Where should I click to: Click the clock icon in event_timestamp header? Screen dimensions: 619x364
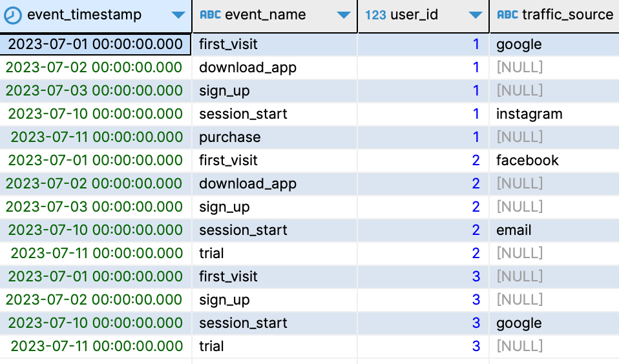pyautogui.click(x=13, y=15)
